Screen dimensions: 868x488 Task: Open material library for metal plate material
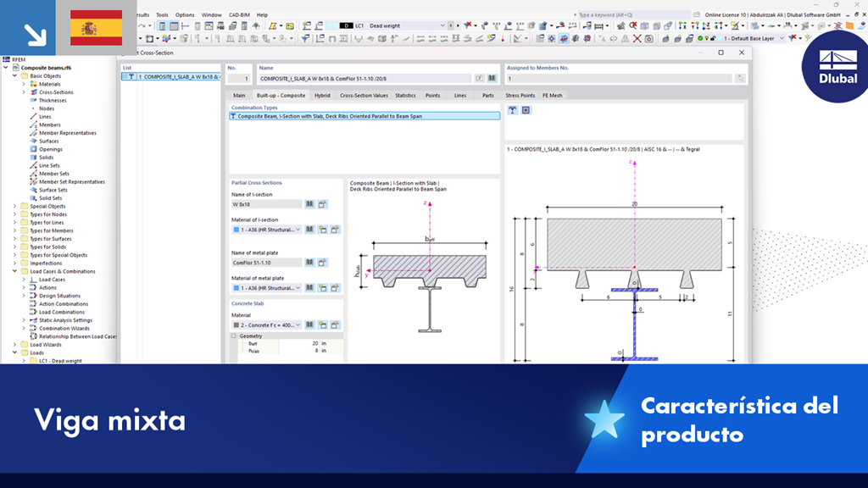click(x=309, y=288)
